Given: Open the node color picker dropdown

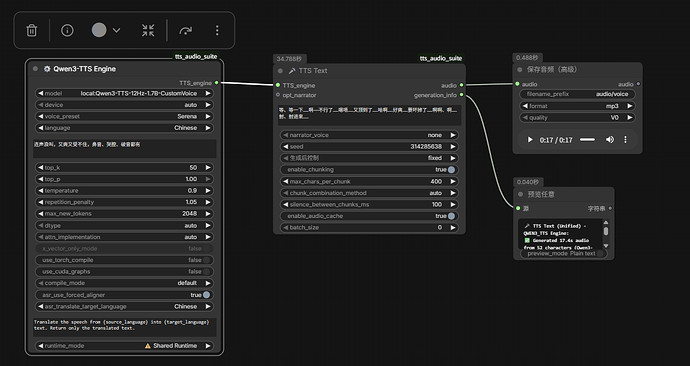Looking at the screenshot, I should click(x=106, y=30).
